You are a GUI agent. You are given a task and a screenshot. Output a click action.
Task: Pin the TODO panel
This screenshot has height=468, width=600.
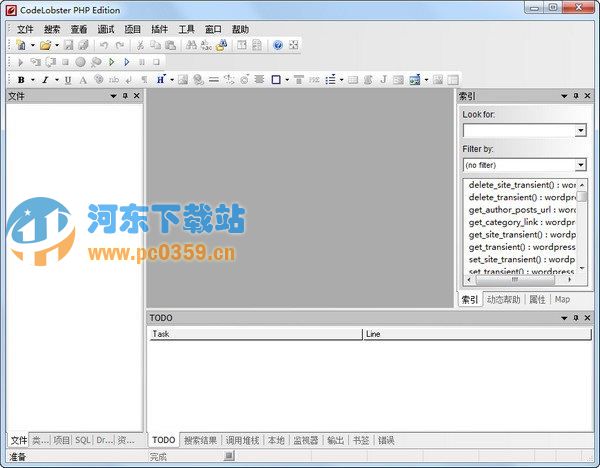click(576, 318)
